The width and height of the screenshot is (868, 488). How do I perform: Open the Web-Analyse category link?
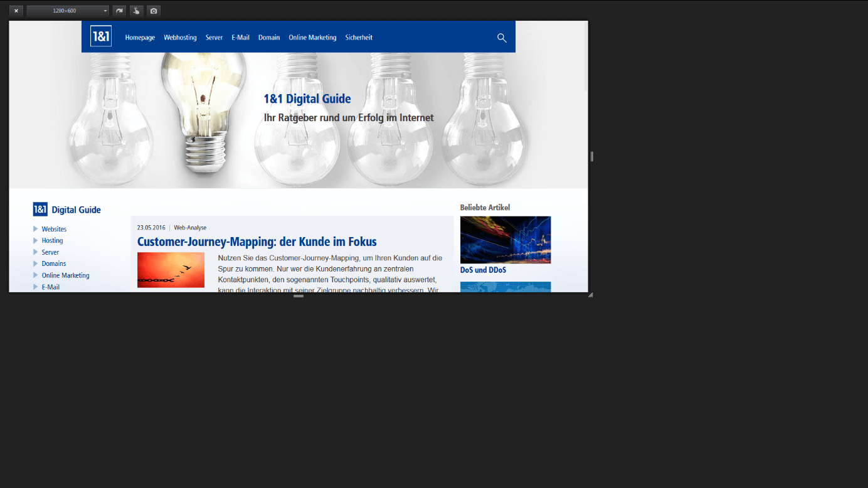(190, 228)
